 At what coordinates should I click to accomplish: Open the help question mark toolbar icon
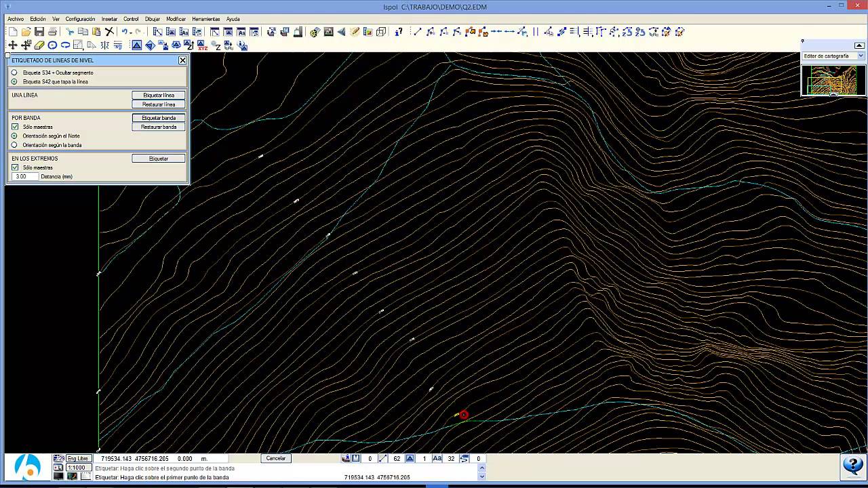click(399, 32)
